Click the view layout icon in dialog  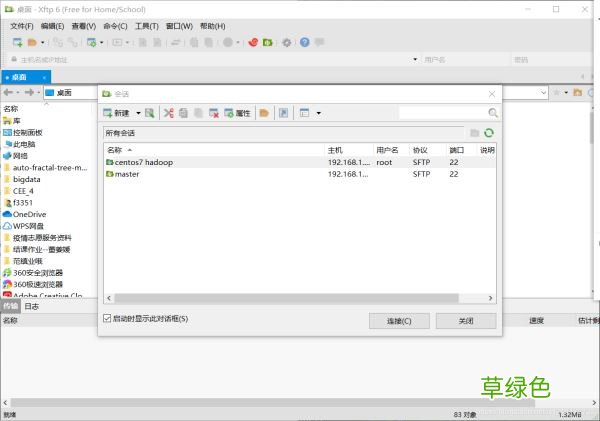tap(304, 113)
